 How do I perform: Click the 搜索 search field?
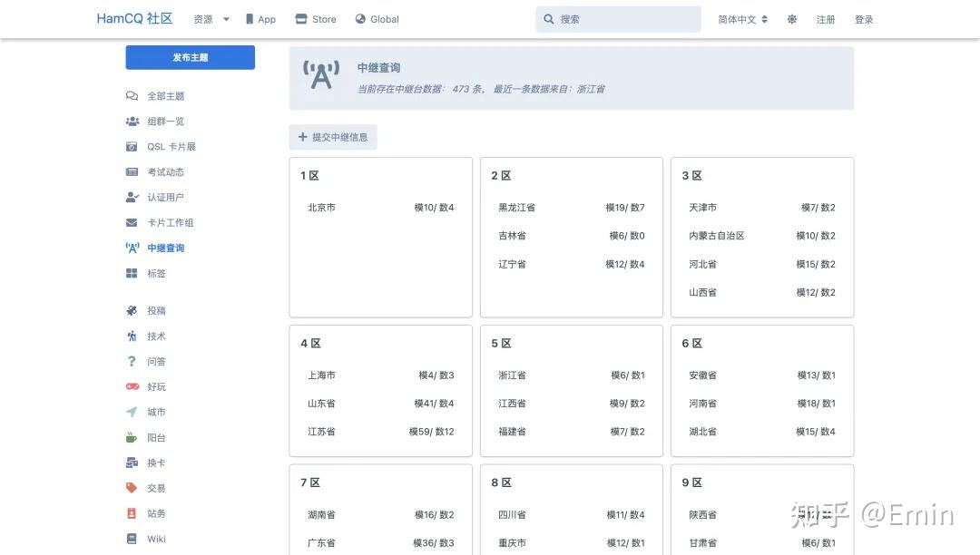[x=618, y=18]
